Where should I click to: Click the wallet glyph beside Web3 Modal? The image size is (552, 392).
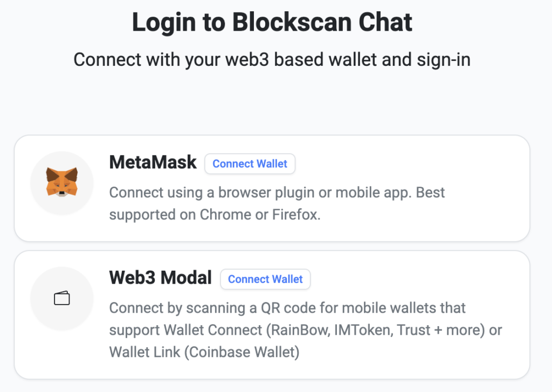click(x=61, y=299)
